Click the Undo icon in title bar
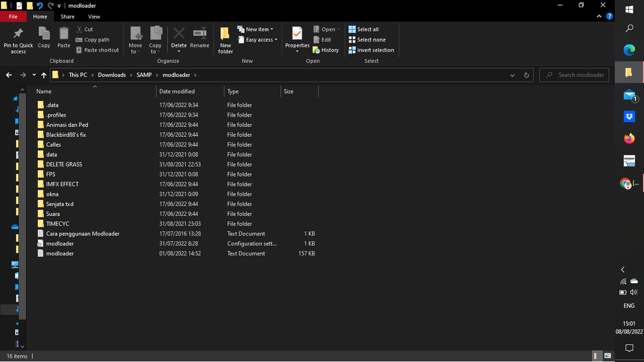Viewport: 644px width, 362px height. click(x=39, y=6)
